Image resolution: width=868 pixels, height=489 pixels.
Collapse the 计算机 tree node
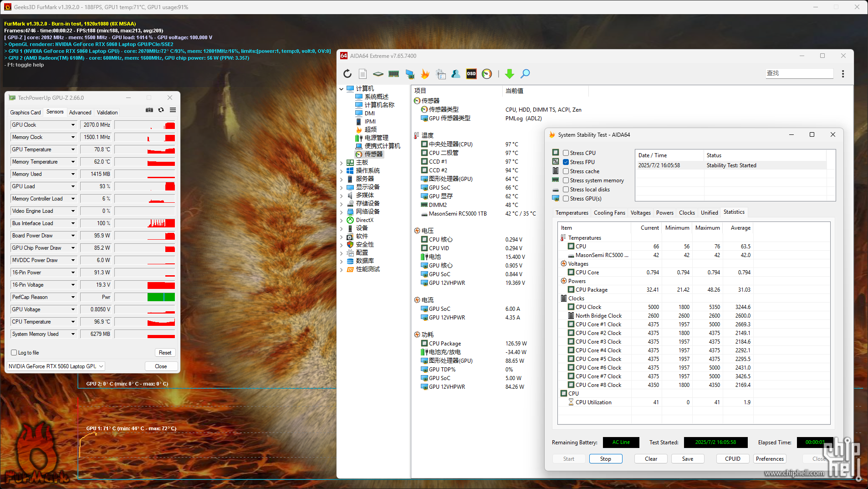[x=342, y=89]
